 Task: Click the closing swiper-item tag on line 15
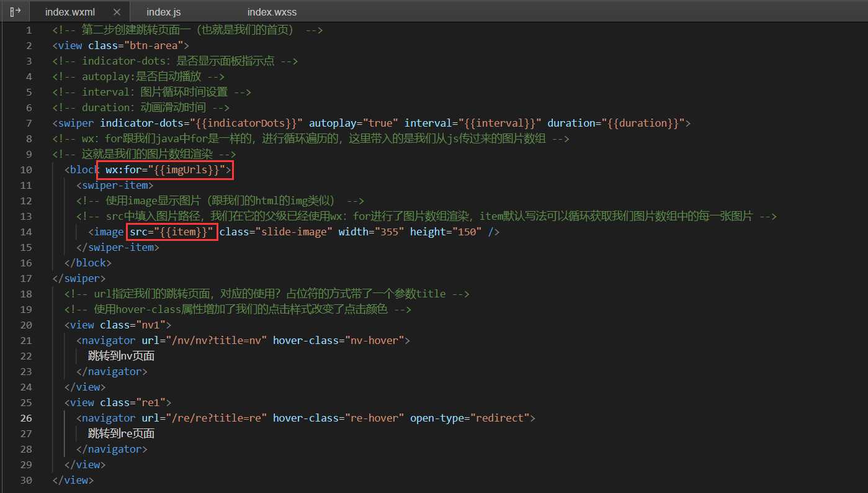(x=118, y=247)
